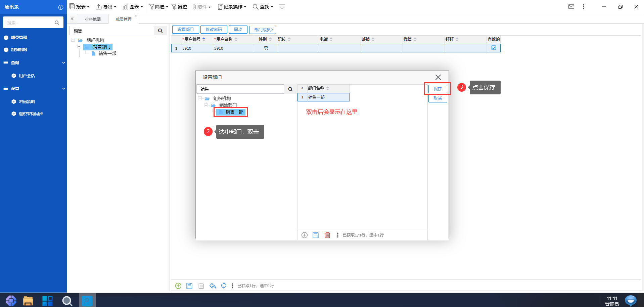This screenshot has width=644, height=307.
Task: Click the refresh icon in bottom toolbar
Action: coord(224,286)
